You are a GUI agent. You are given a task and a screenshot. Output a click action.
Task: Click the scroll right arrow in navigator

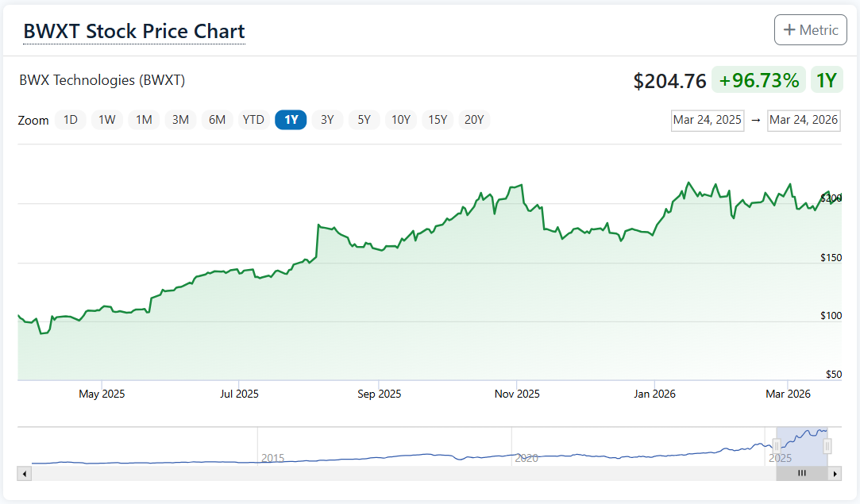835,474
